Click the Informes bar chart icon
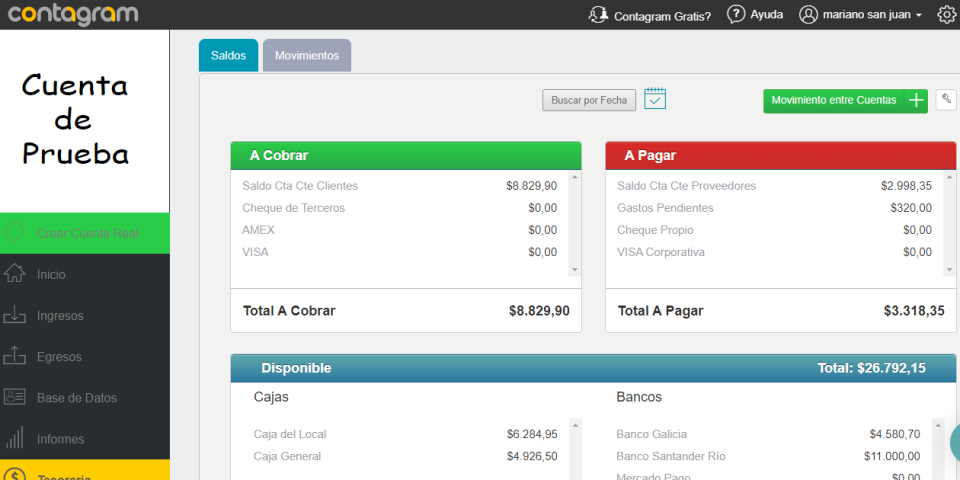This screenshot has height=480, width=960. tap(15, 438)
